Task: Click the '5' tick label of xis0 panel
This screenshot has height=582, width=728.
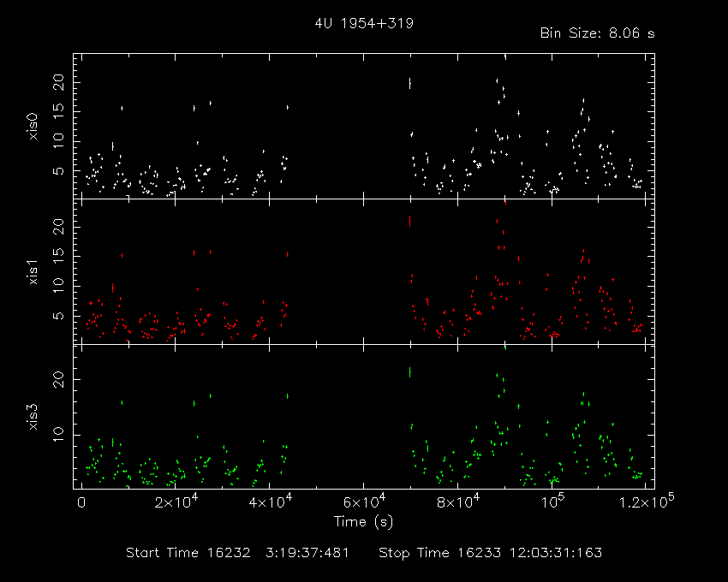Action: pos(59,171)
